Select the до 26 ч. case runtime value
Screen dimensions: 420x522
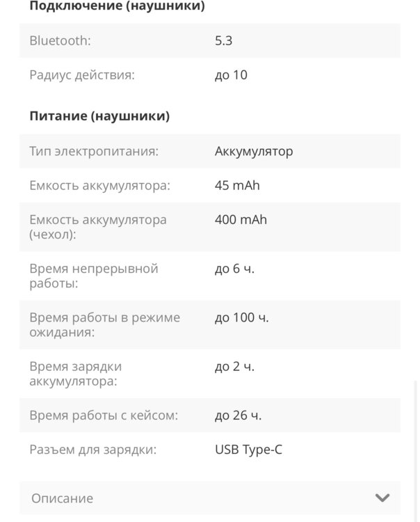point(238,416)
